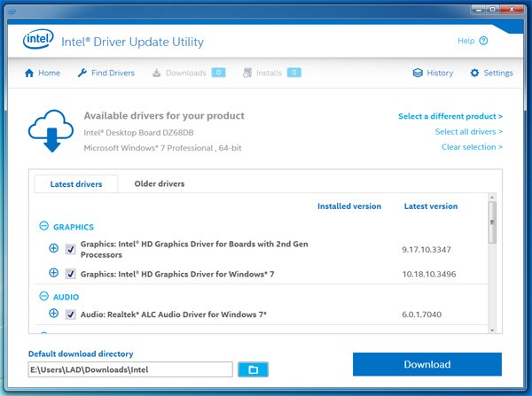This screenshot has height=396, width=532.
Task: Click the Download button
Action: [427, 364]
